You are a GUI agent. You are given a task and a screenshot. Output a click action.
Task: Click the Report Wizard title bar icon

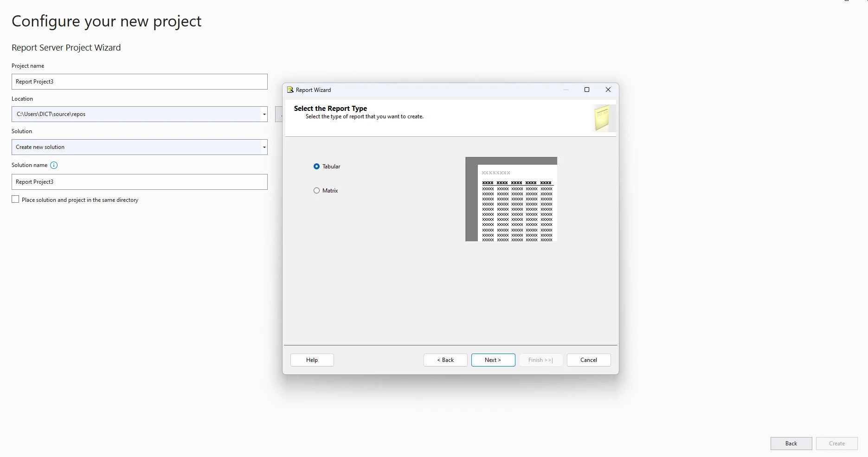coord(290,90)
